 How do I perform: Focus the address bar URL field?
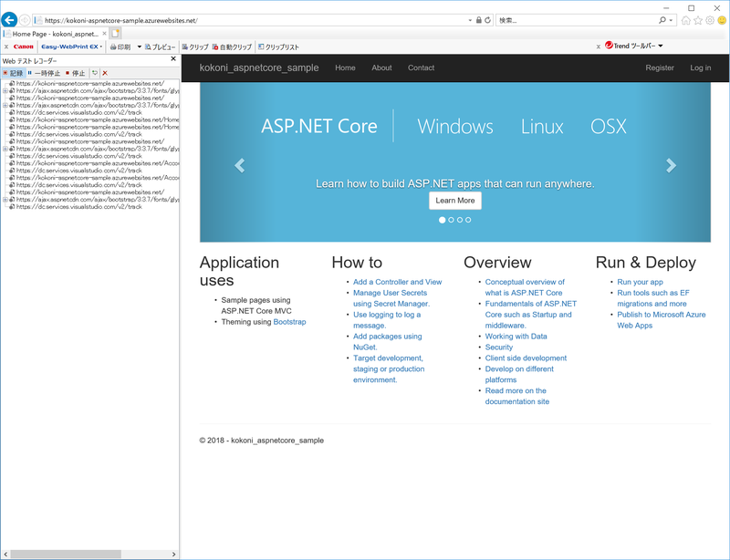click(x=254, y=20)
